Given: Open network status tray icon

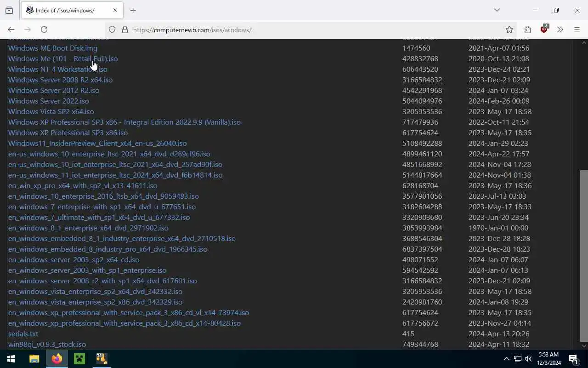Looking at the screenshot, I should point(518,359).
